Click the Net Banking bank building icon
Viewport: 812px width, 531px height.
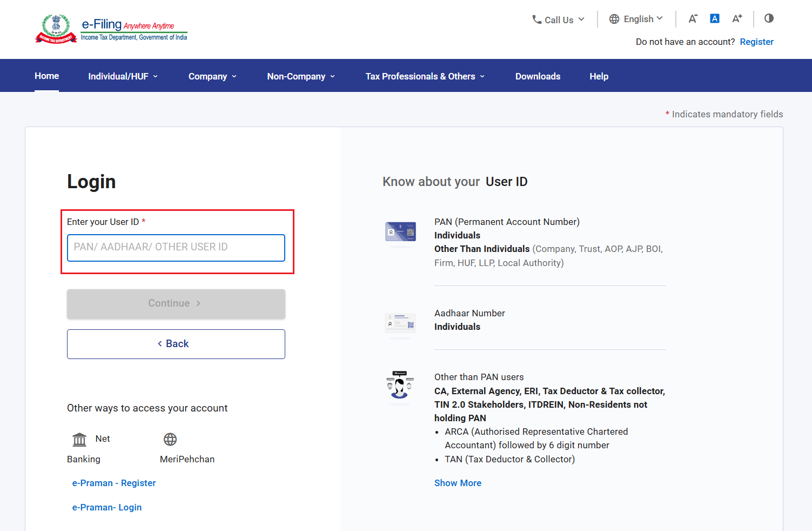79,440
